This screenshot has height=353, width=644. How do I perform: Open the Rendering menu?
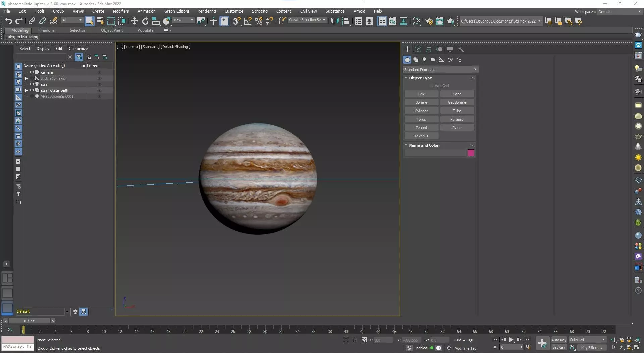[x=206, y=11]
